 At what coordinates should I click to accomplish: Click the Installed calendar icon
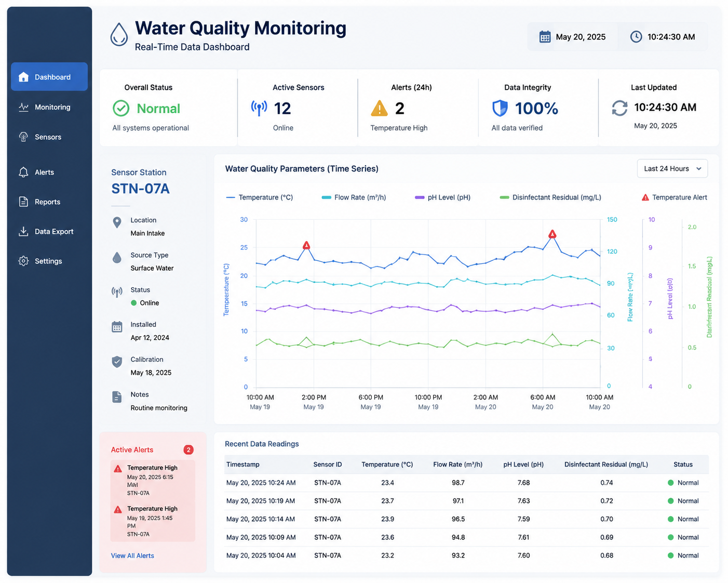pyautogui.click(x=117, y=327)
